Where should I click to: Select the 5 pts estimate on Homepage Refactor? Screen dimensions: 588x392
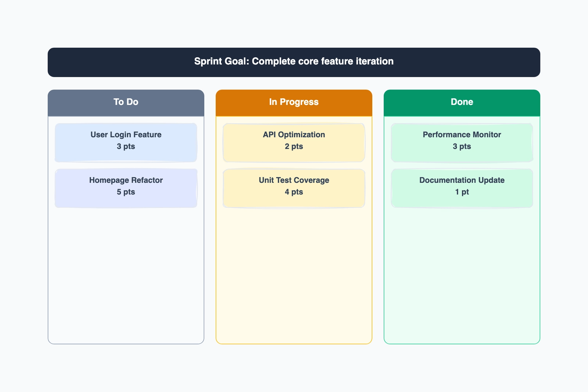click(x=126, y=192)
